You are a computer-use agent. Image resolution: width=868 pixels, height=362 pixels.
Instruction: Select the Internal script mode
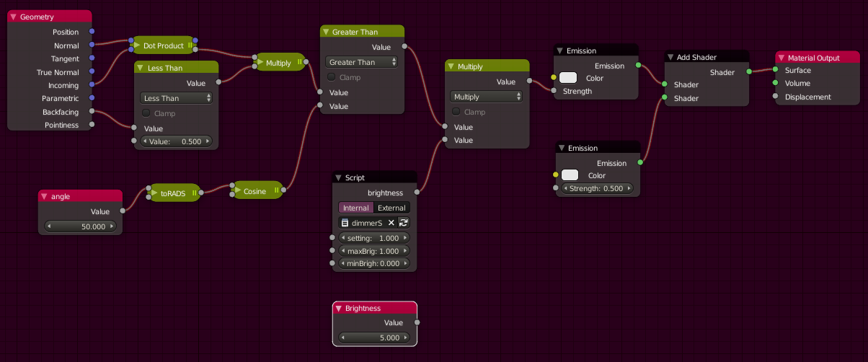tap(356, 208)
